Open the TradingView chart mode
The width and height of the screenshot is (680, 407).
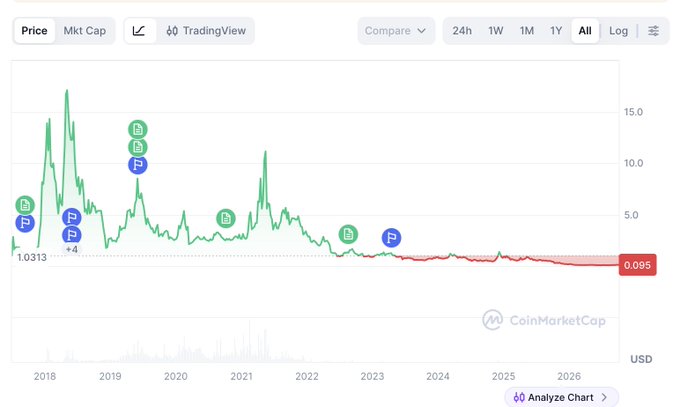(x=206, y=31)
